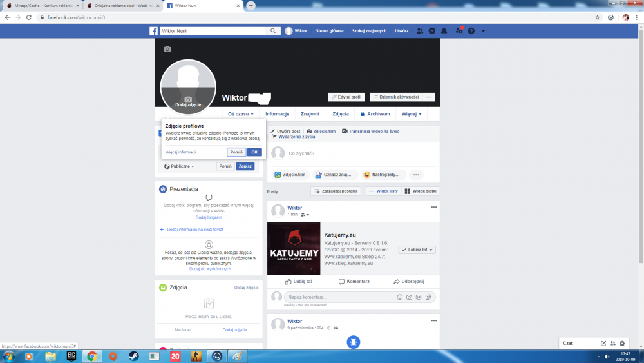Click Windows Start button
The width and height of the screenshot is (644, 363).
(8, 356)
